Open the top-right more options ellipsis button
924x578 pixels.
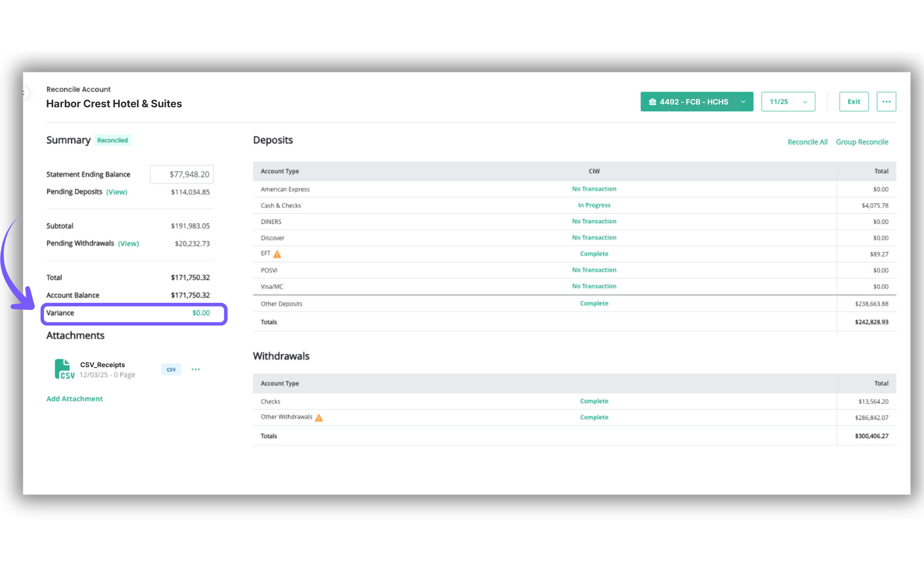tap(886, 102)
